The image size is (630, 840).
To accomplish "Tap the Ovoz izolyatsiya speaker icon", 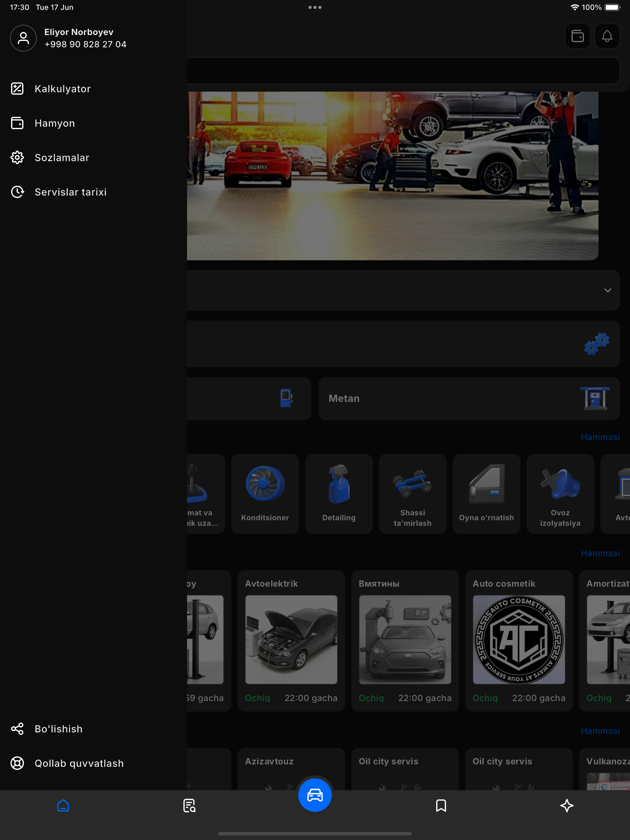I will click(560, 483).
